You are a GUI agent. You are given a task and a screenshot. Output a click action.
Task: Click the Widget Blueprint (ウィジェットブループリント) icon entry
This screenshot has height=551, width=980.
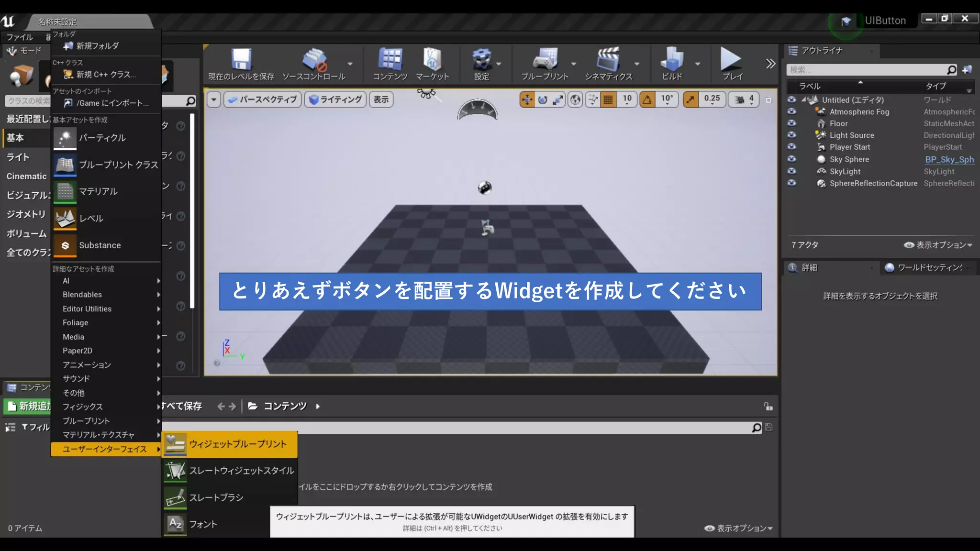tap(176, 444)
